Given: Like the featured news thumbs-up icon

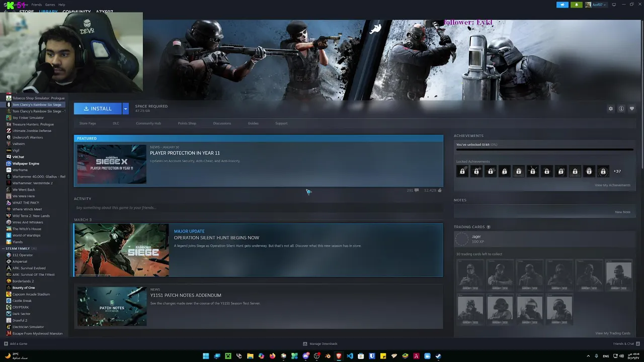Looking at the screenshot, I should [x=440, y=191].
